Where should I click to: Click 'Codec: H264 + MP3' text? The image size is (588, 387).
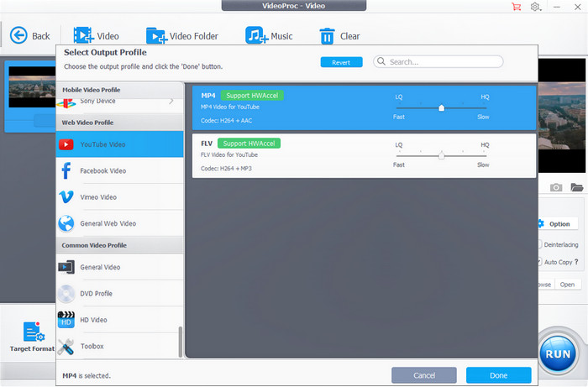tap(226, 169)
